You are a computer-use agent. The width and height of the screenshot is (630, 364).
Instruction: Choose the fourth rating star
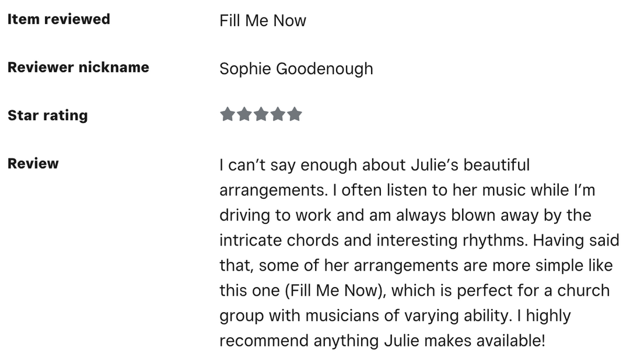[278, 114]
